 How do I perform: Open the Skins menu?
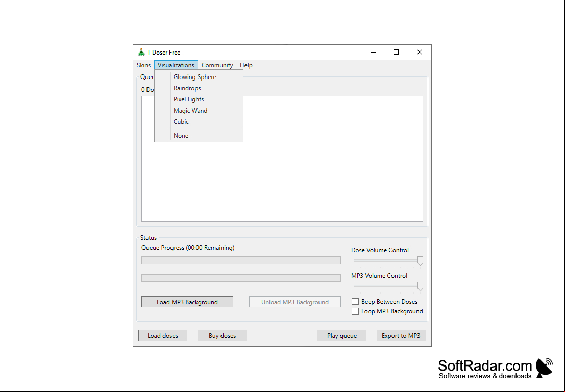[143, 65]
